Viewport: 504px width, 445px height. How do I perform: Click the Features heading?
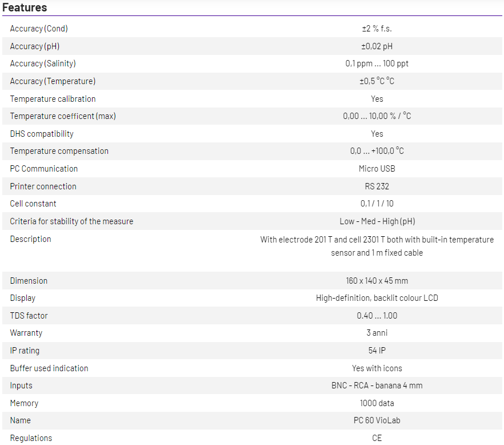pyautogui.click(x=25, y=7)
